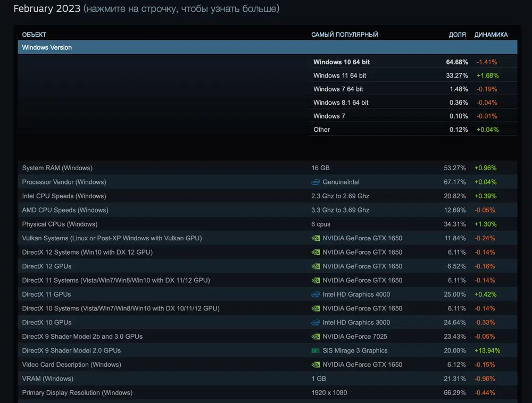The image size is (532, 403).
Task: Click NVIDIA icon in DirectX 12 GPUs row
Action: click(x=315, y=266)
